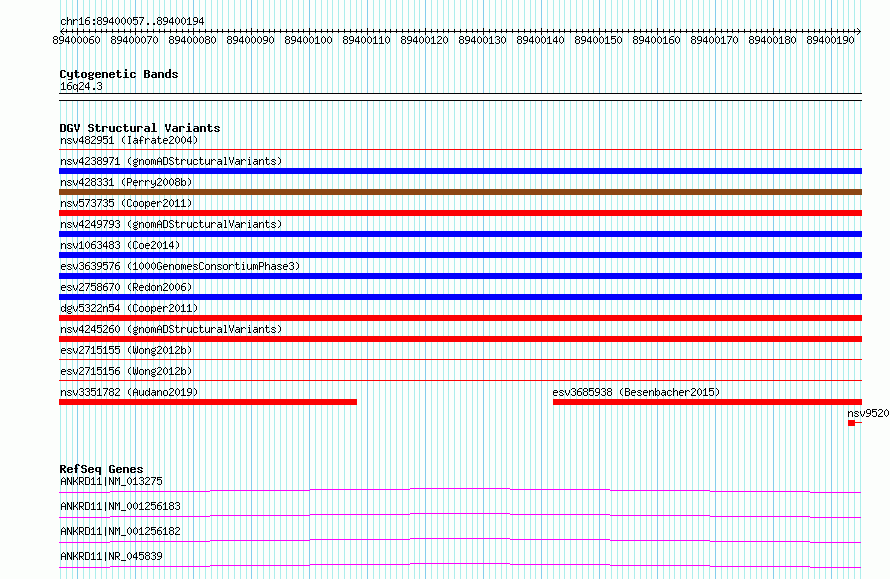This screenshot has width=890, height=579.
Task: Select the small red nsv9520 variant marker
Action: click(851, 423)
